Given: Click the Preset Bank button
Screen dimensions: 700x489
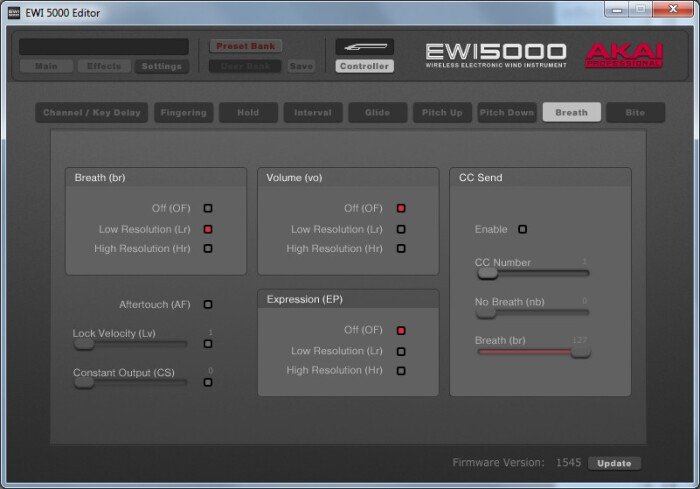Looking at the screenshot, I should pyautogui.click(x=246, y=46).
